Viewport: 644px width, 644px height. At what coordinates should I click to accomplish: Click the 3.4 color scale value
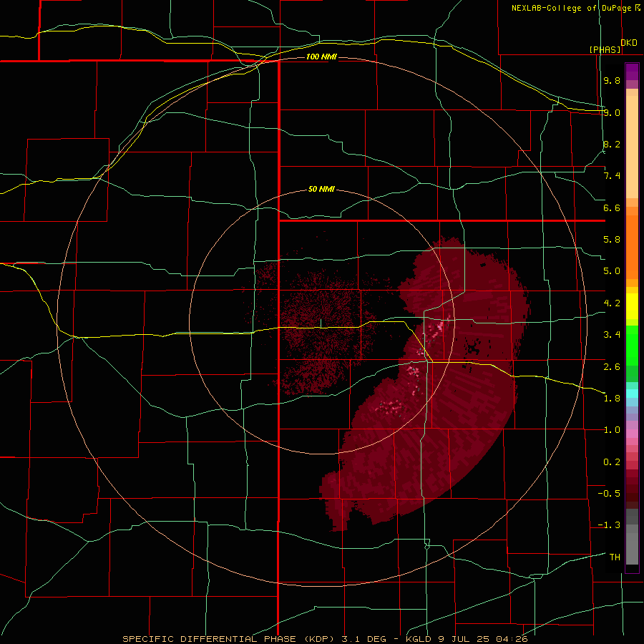[612, 335]
